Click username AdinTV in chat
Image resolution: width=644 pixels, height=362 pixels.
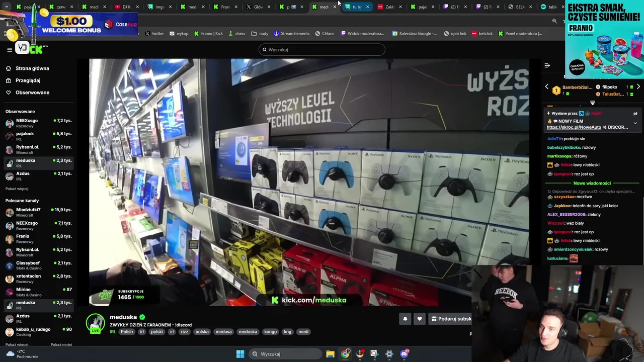tap(554, 139)
